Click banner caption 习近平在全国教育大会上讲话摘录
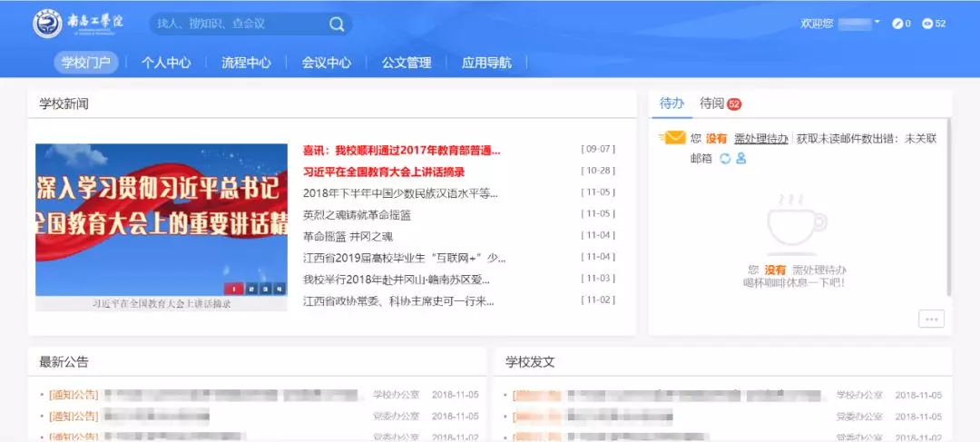 click(x=162, y=304)
